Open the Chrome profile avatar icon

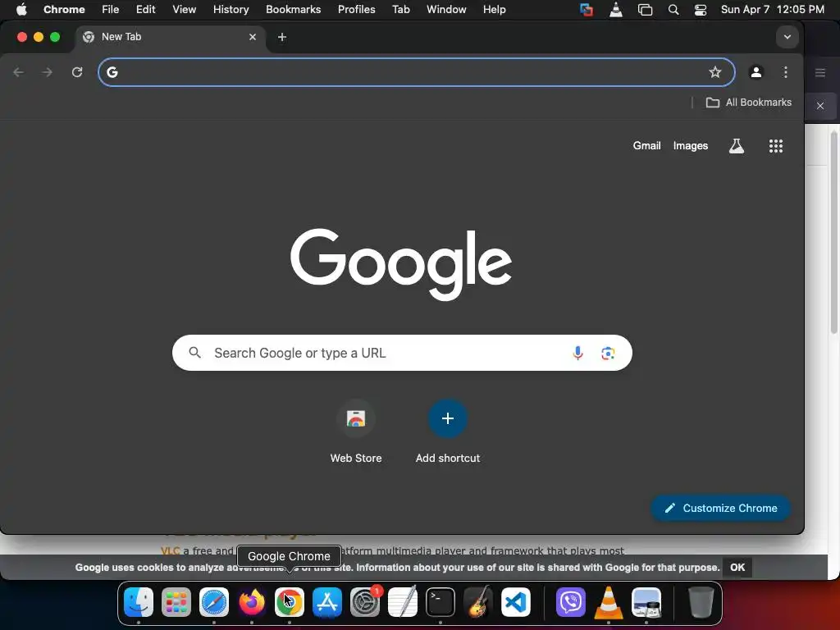click(x=756, y=72)
